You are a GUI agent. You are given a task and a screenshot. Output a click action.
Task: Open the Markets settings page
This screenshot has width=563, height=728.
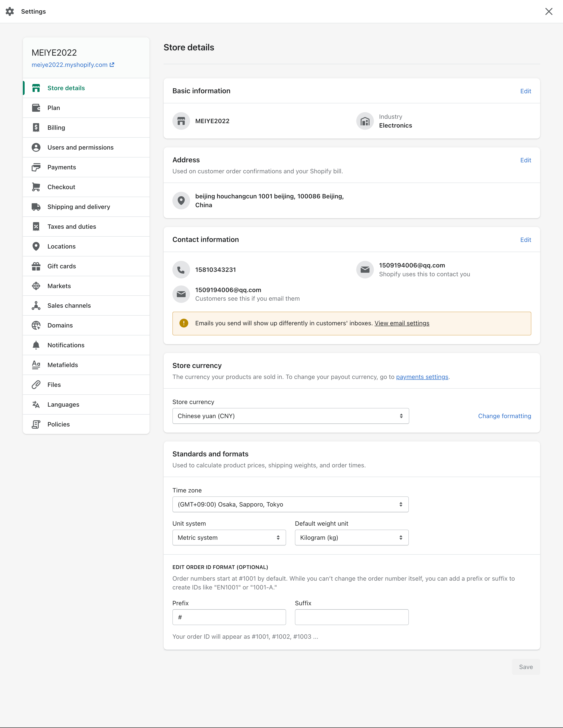(86, 286)
